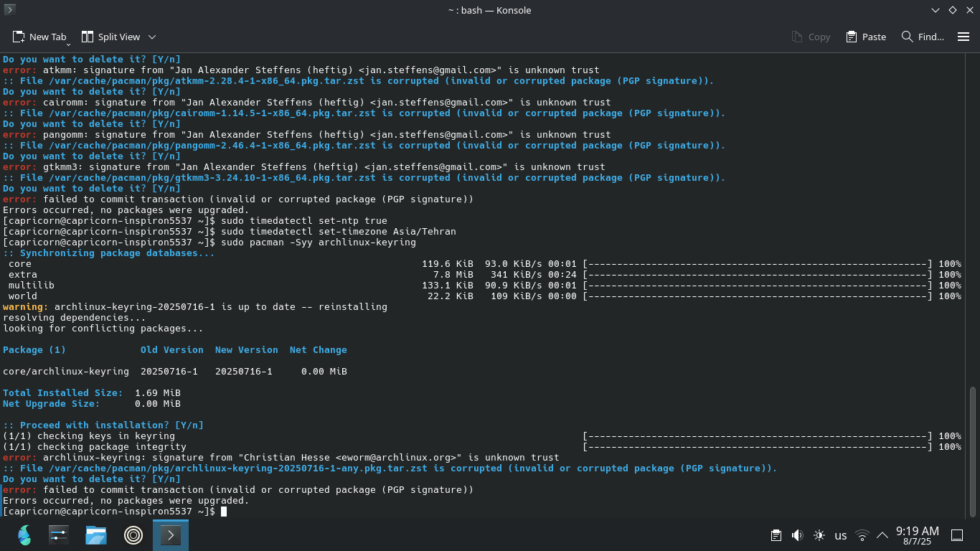Click 'core/archlinux-keyring' package name
The height and width of the screenshot is (551, 980).
click(66, 372)
